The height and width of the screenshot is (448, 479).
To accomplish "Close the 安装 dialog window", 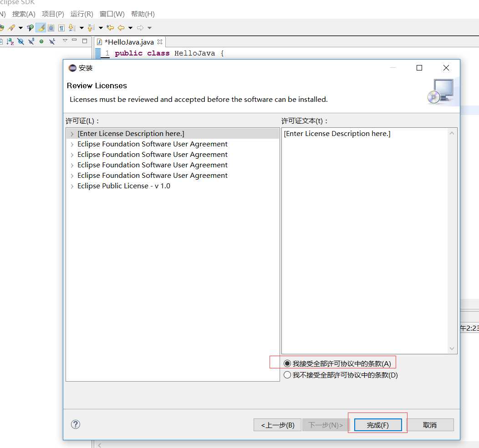I will coord(446,68).
